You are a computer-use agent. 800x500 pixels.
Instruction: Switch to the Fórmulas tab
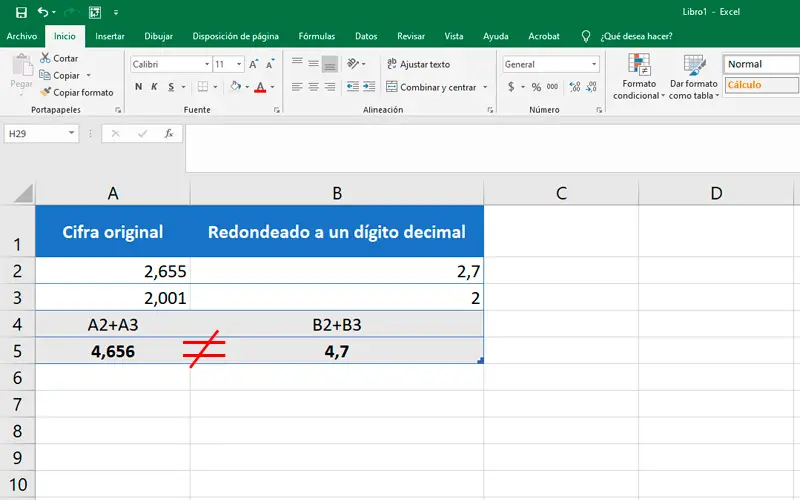pos(317,36)
